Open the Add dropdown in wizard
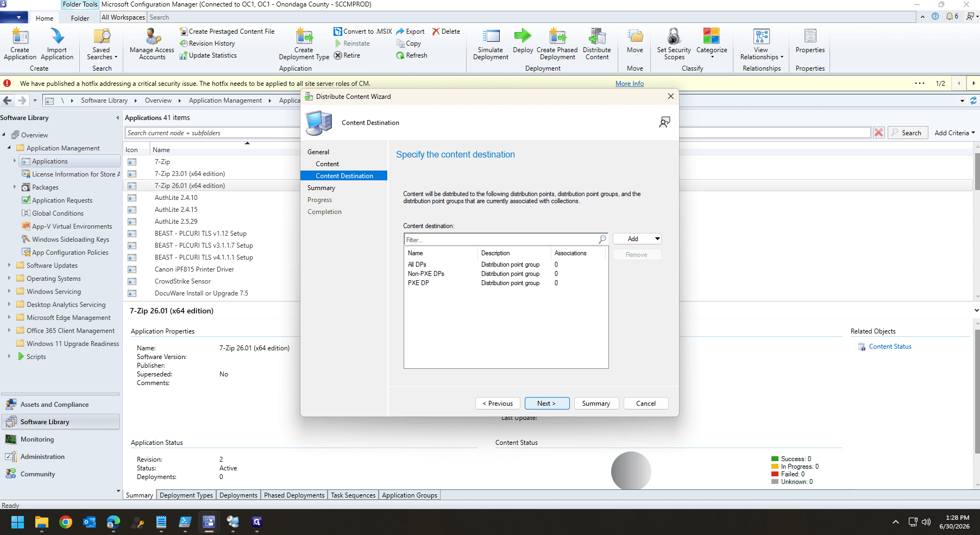 click(x=637, y=239)
